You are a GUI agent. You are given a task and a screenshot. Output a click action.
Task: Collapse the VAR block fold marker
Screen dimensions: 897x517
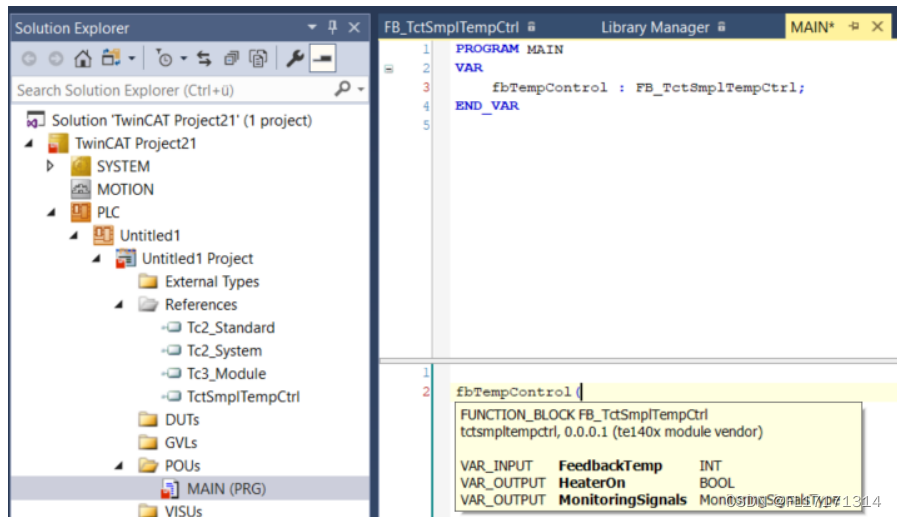389,69
